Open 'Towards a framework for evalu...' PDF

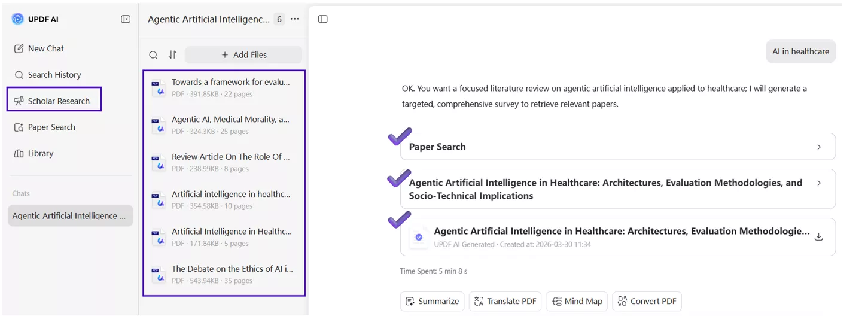230,82
